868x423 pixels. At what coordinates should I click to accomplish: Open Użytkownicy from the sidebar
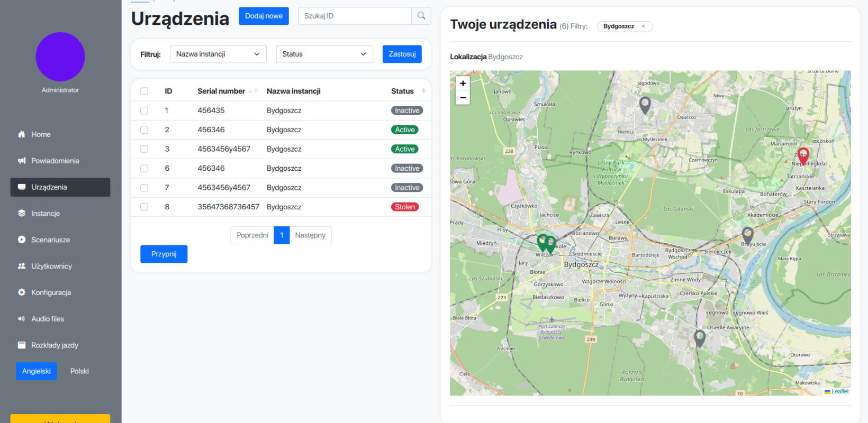click(51, 266)
